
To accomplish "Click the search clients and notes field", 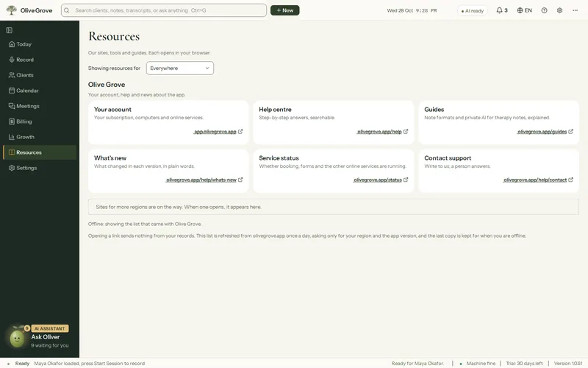I will coord(164,10).
